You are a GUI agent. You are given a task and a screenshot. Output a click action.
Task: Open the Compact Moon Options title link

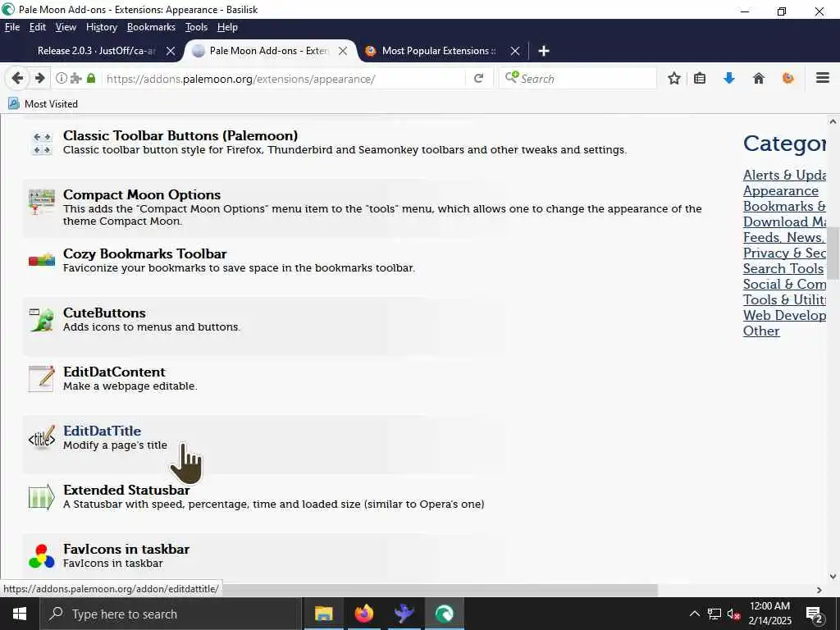(142, 194)
